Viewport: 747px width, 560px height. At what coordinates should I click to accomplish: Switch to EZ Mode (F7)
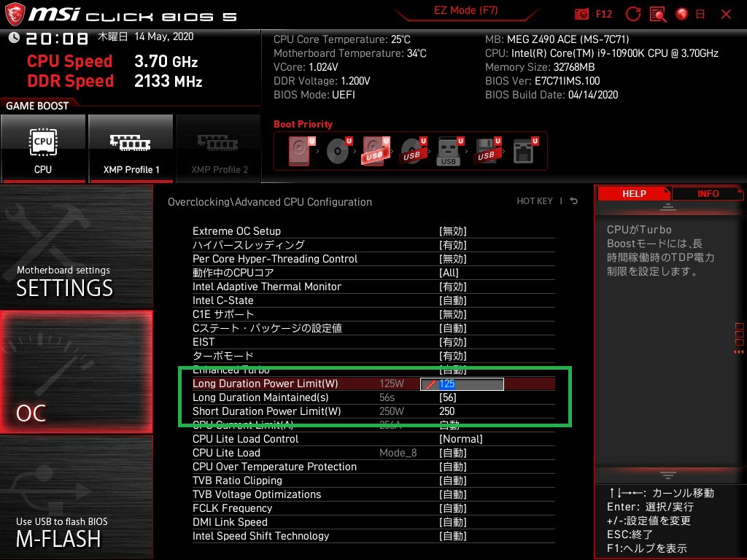465,10
